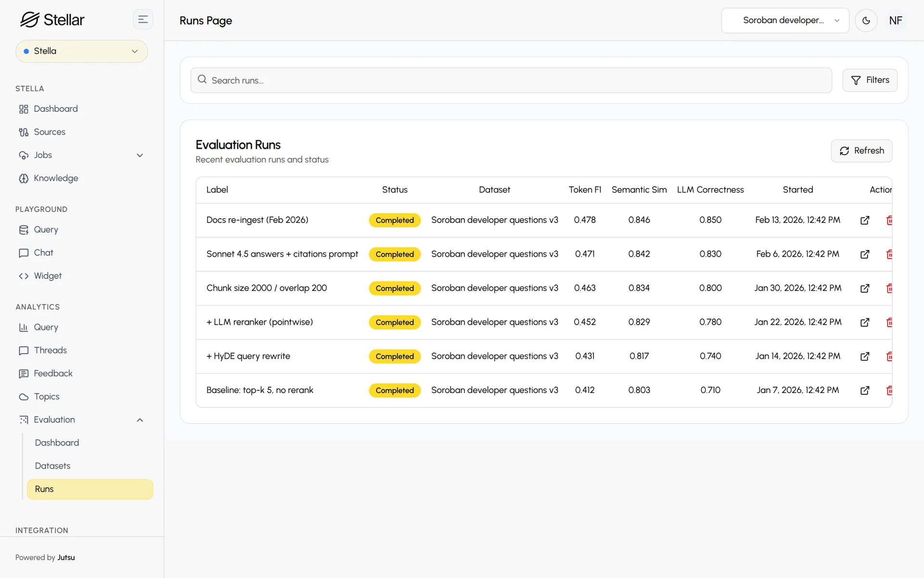Click the LLM Correctness column header
The width and height of the screenshot is (924, 578).
point(710,190)
